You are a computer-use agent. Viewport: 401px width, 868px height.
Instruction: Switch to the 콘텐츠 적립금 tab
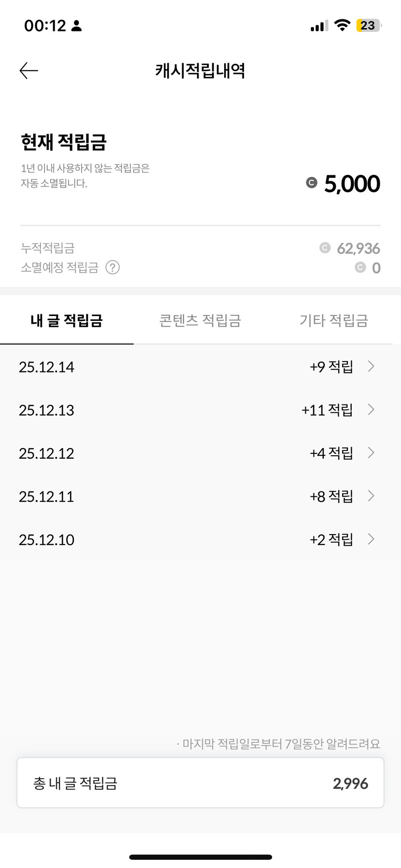(200, 320)
